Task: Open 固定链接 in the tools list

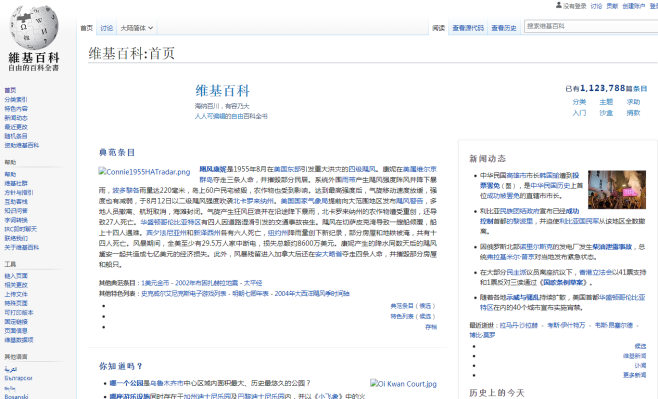Action: tap(16, 322)
